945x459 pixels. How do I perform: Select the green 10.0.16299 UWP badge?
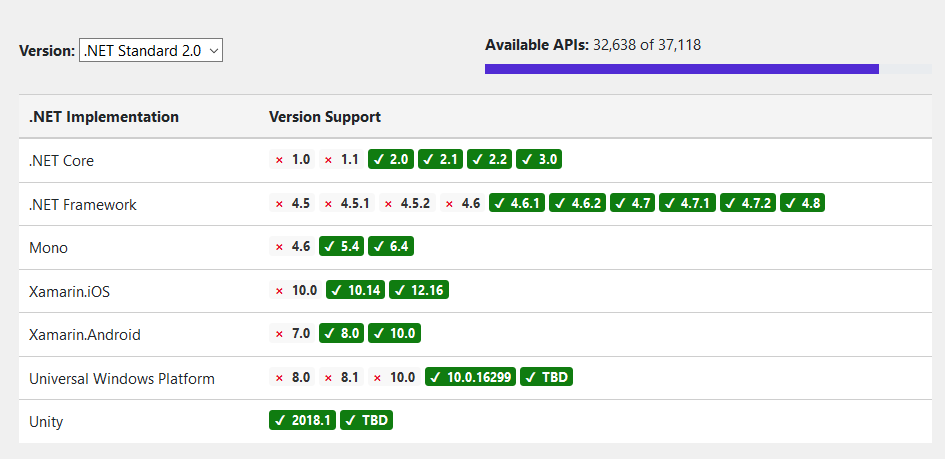(x=471, y=377)
